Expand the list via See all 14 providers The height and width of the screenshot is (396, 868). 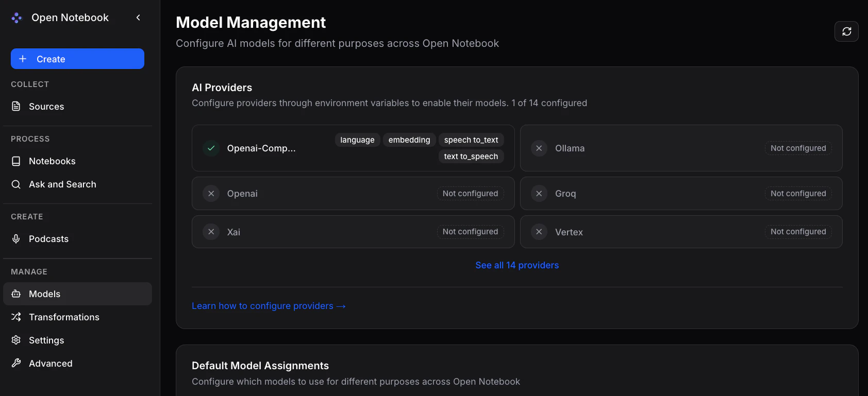(517, 265)
